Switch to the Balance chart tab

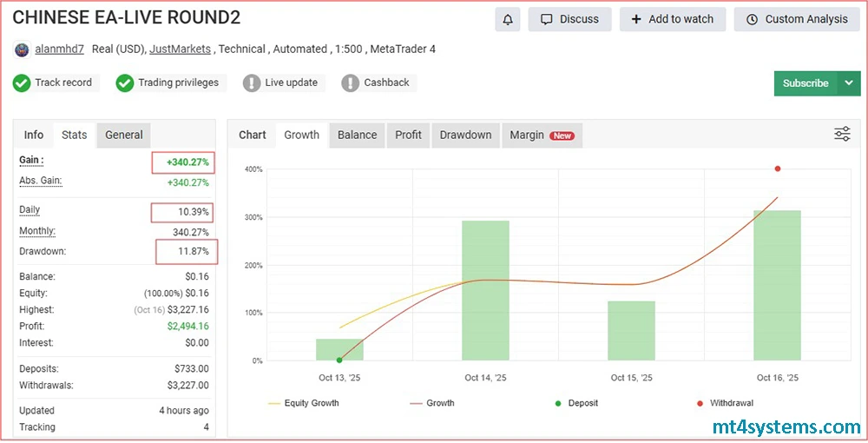click(357, 135)
